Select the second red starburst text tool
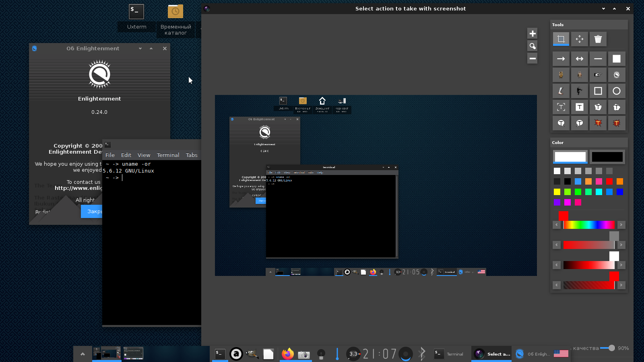644x362 pixels. (616, 123)
